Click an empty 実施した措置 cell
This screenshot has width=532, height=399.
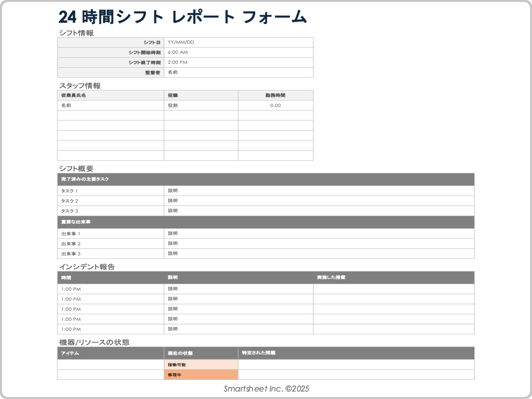point(393,289)
